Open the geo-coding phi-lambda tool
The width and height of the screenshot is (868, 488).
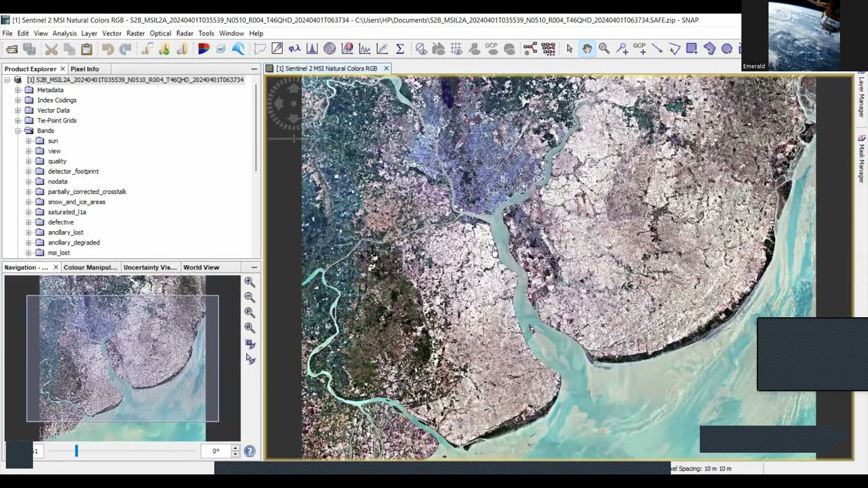pos(294,49)
